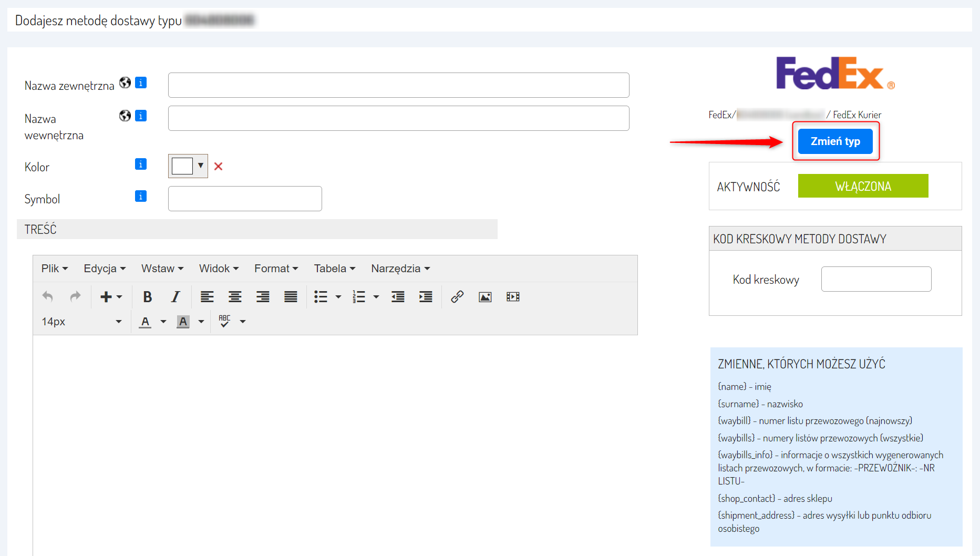Click globe icon next to Nazwa zewnętrzna
Image resolution: width=980 pixels, height=556 pixels.
[125, 83]
